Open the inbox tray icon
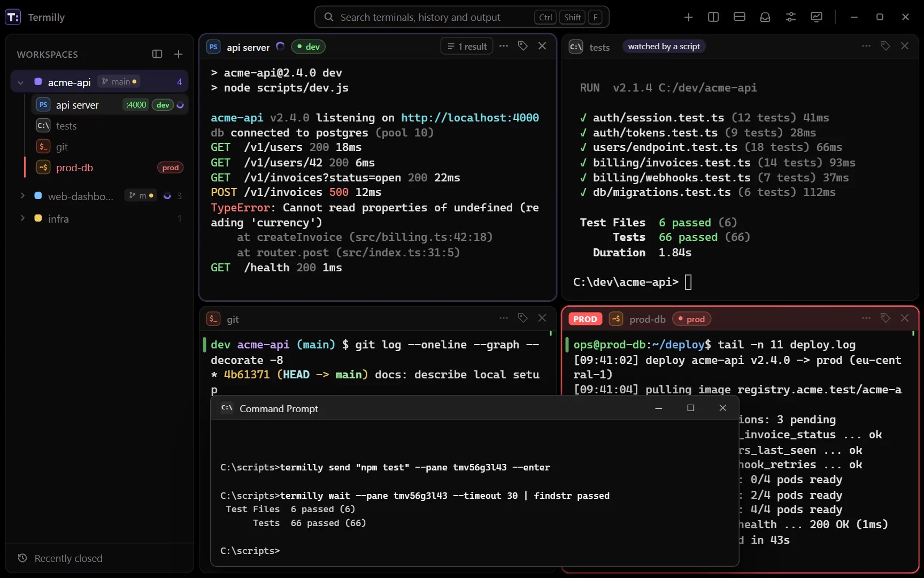Viewport: 924px width, 578px height. coord(765,17)
